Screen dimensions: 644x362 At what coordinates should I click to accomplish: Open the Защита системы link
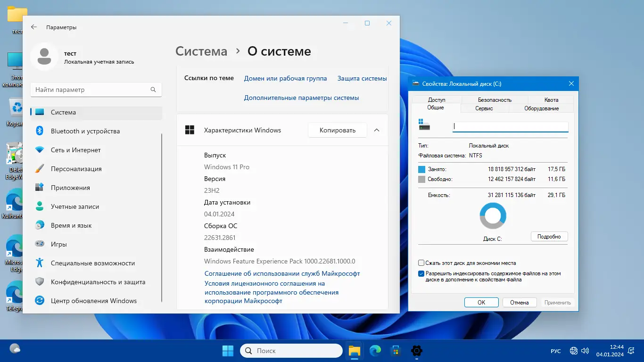[362, 78]
